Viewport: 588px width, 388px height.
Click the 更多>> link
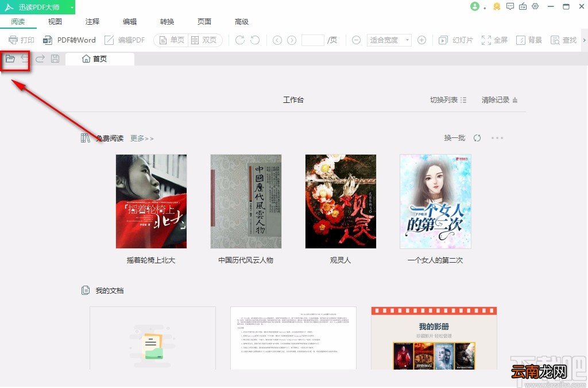(x=142, y=139)
